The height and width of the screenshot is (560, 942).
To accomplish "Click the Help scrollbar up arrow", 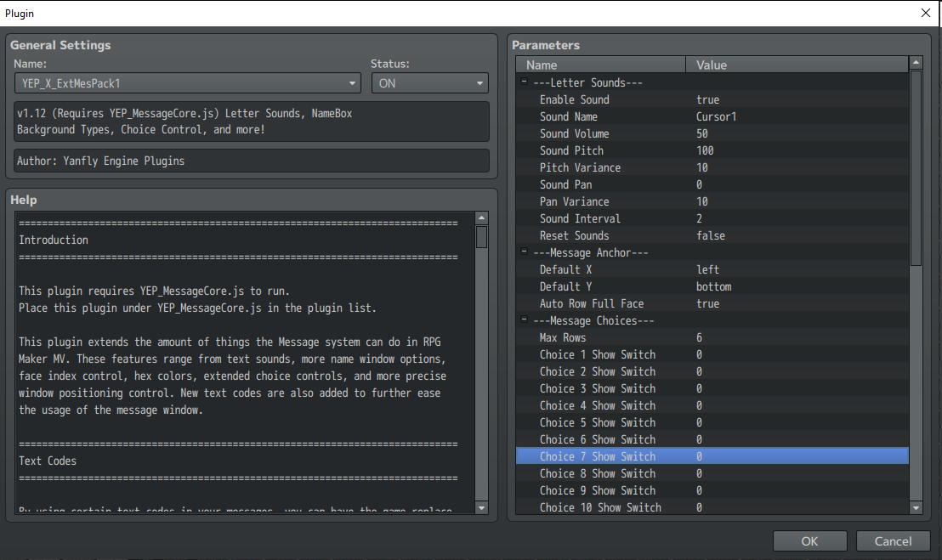I will (481, 218).
